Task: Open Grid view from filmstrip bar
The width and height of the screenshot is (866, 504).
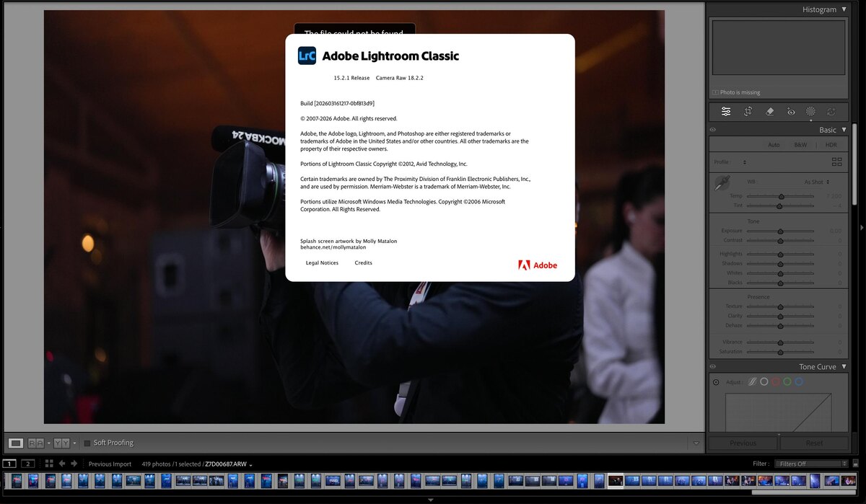Action: point(49,464)
